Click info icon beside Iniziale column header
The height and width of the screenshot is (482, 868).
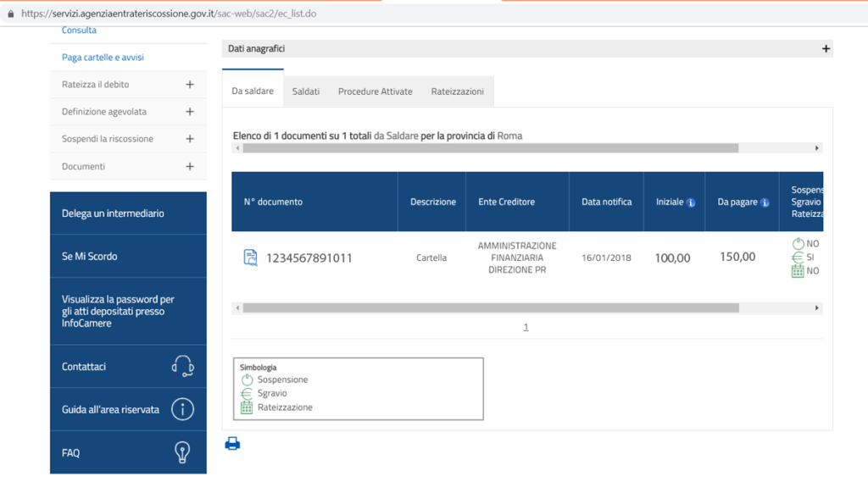pos(691,202)
